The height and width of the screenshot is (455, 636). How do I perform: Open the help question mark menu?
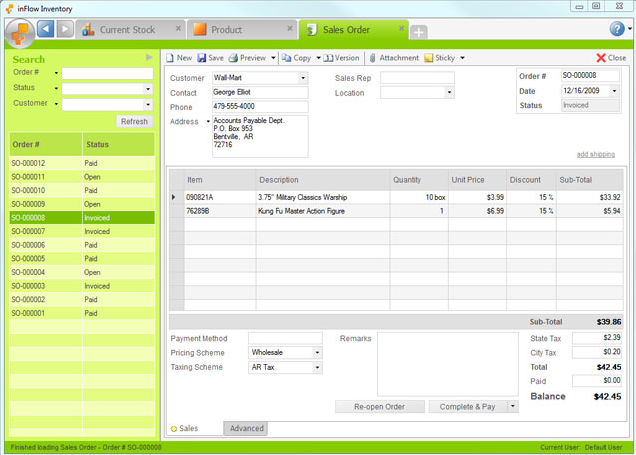pos(617,30)
